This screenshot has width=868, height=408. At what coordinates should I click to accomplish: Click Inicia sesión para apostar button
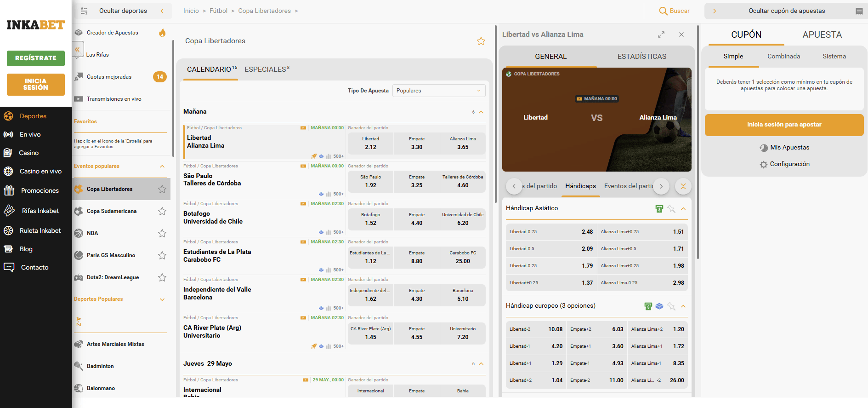[784, 125]
